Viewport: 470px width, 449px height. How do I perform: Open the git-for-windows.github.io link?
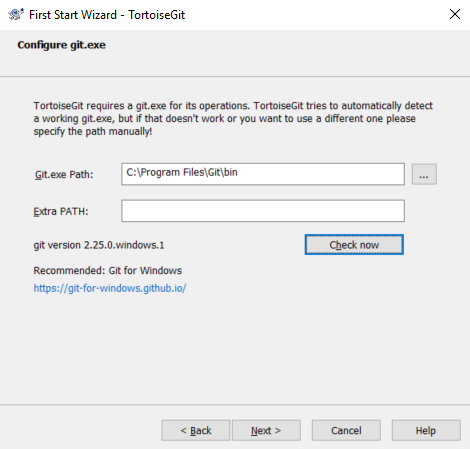[x=110, y=288]
